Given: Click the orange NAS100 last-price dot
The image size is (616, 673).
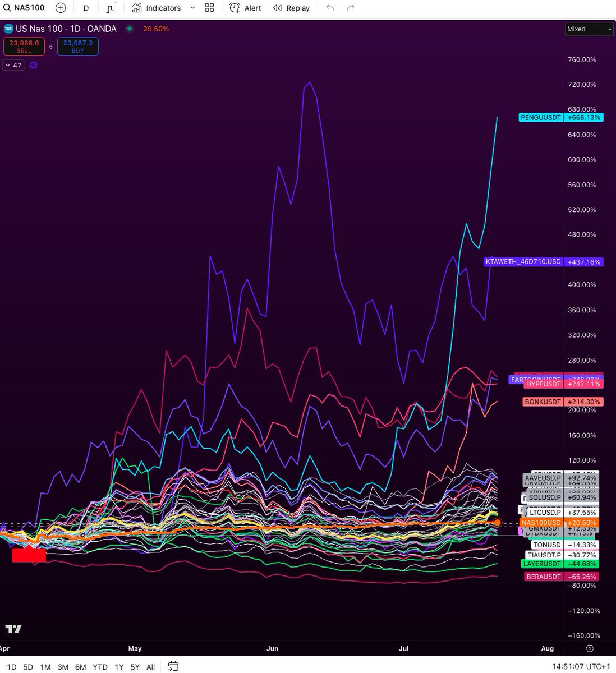Looking at the screenshot, I should click(x=497, y=523).
